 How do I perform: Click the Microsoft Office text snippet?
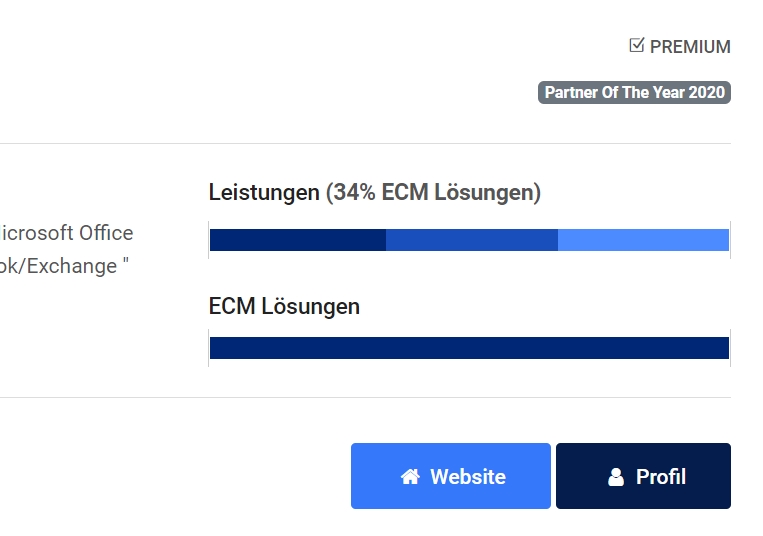[x=66, y=233]
